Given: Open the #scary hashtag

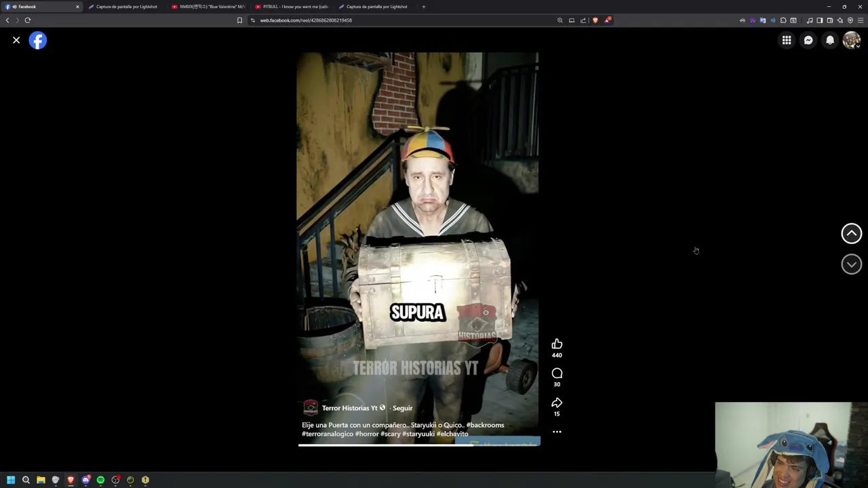Looking at the screenshot, I should pos(391,434).
